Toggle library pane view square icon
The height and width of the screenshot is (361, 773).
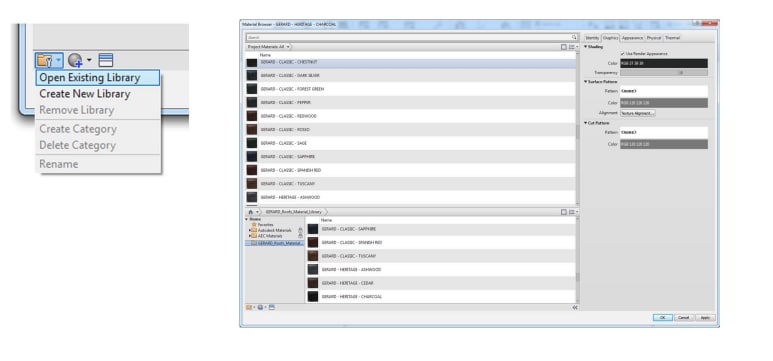point(563,212)
